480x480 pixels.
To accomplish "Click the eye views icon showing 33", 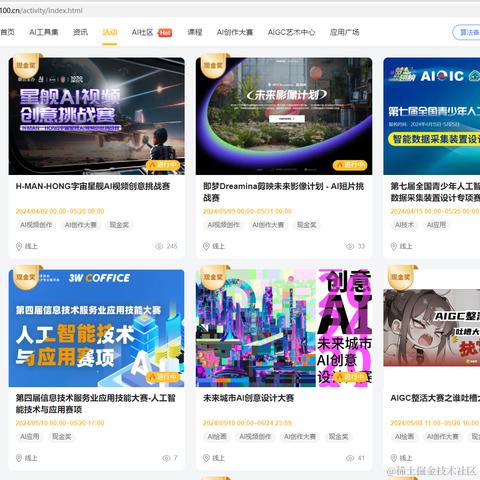I will tap(350, 246).
